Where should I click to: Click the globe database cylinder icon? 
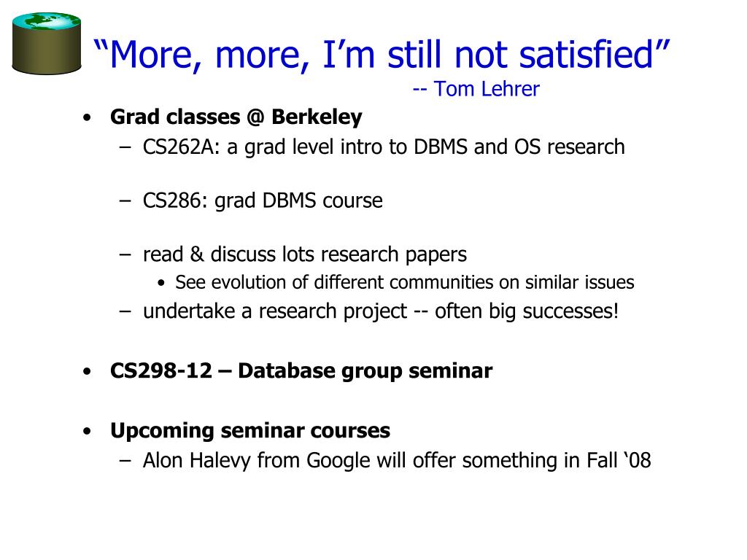coord(46,43)
